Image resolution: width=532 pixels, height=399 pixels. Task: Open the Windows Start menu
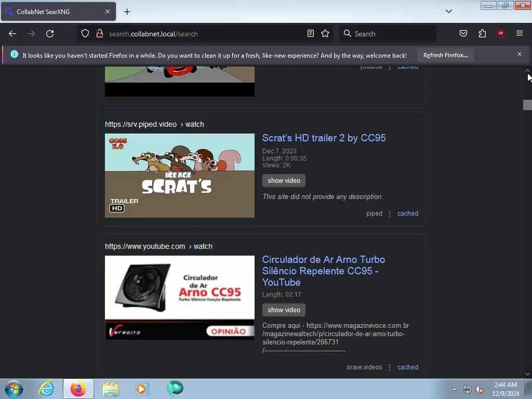click(x=14, y=389)
